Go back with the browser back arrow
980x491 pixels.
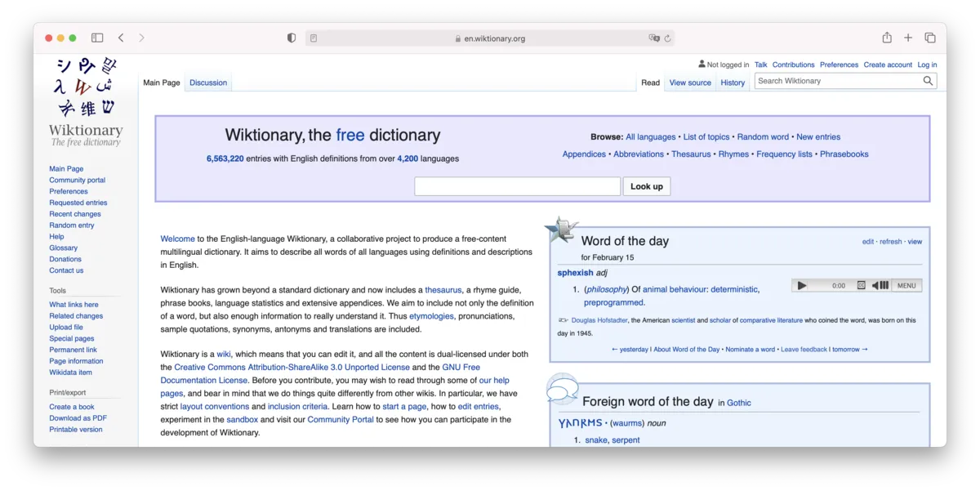pyautogui.click(x=121, y=38)
